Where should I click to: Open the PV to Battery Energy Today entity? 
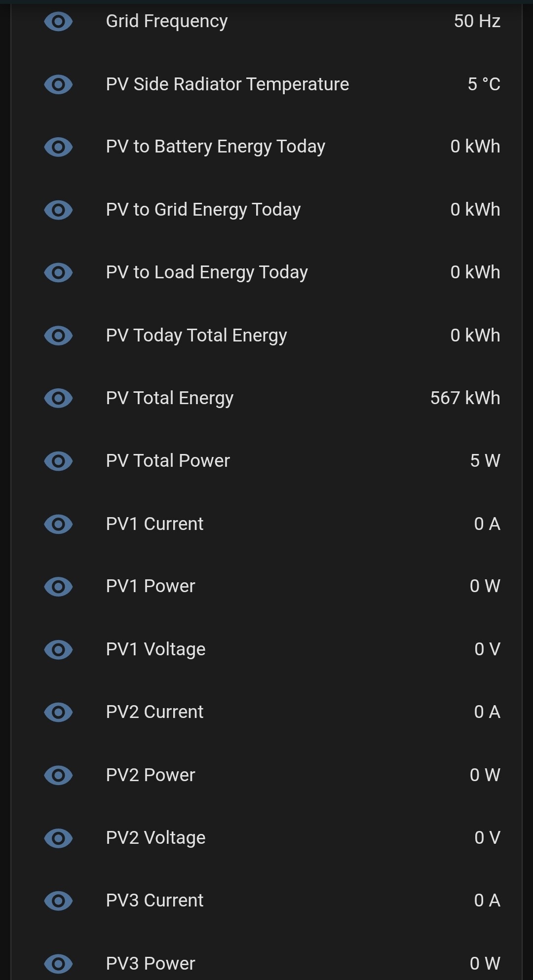click(x=216, y=147)
